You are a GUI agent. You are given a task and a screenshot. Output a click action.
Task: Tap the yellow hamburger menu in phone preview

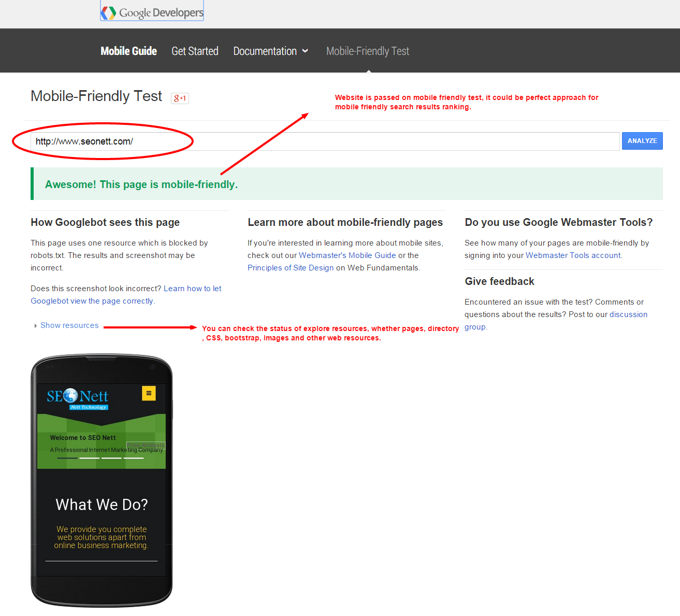(149, 393)
